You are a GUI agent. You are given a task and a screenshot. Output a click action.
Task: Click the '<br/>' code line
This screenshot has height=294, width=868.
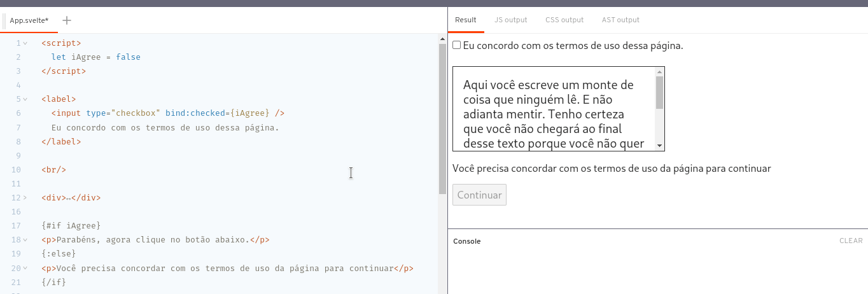click(x=53, y=169)
